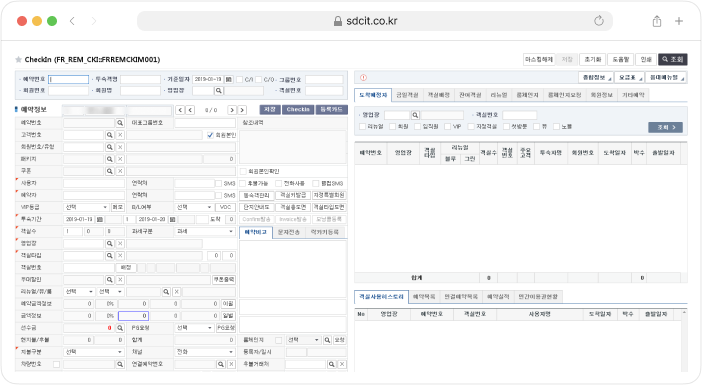The width and height of the screenshot is (702, 385).
Task: Switch to the 문자전송 tab
Action: tap(288, 232)
